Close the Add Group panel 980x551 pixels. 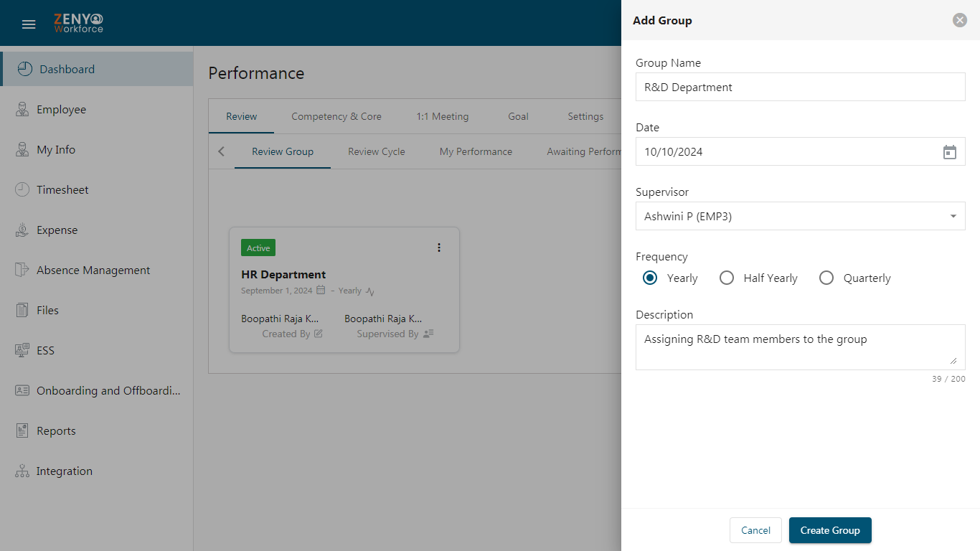pos(960,20)
